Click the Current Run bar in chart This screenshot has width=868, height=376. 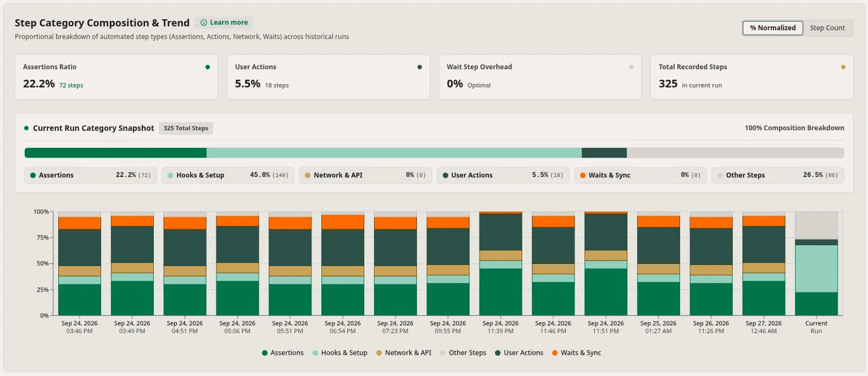(x=816, y=264)
